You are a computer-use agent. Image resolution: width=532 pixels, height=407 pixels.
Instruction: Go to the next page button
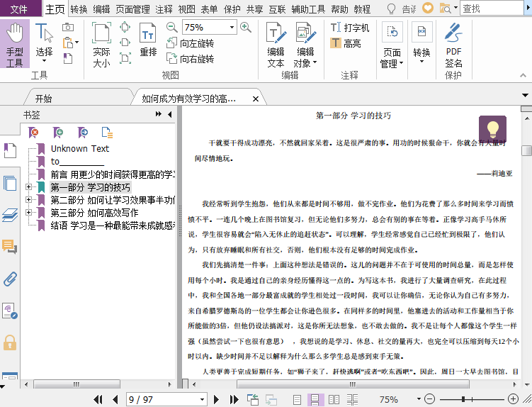[x=216, y=399]
